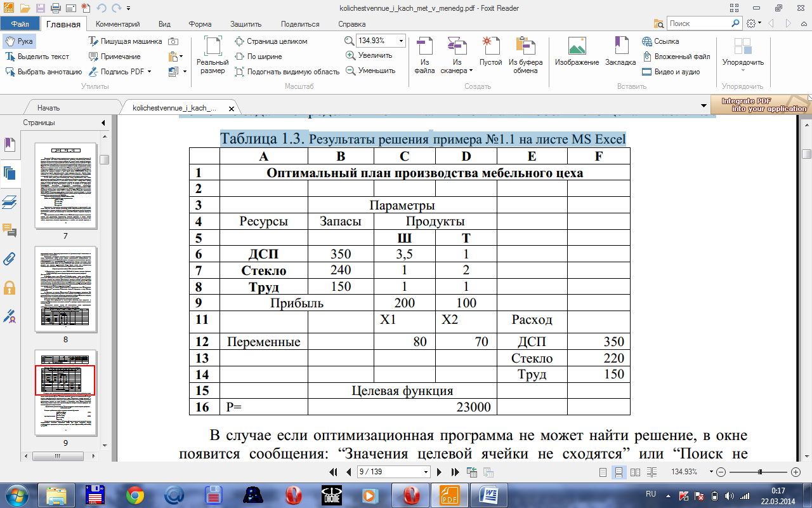Insert Video and Audio (Видео и аудио)
The width and height of the screenshot is (812, 508).
point(671,72)
